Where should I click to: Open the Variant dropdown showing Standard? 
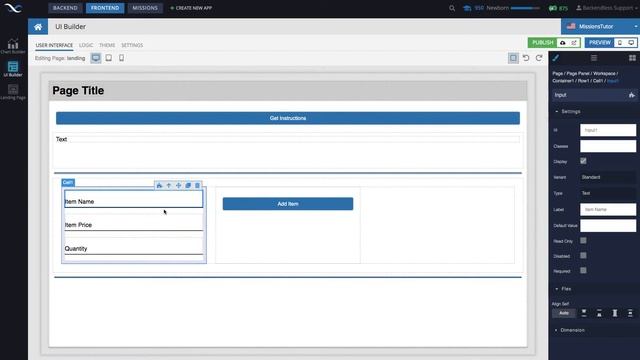[608, 177]
